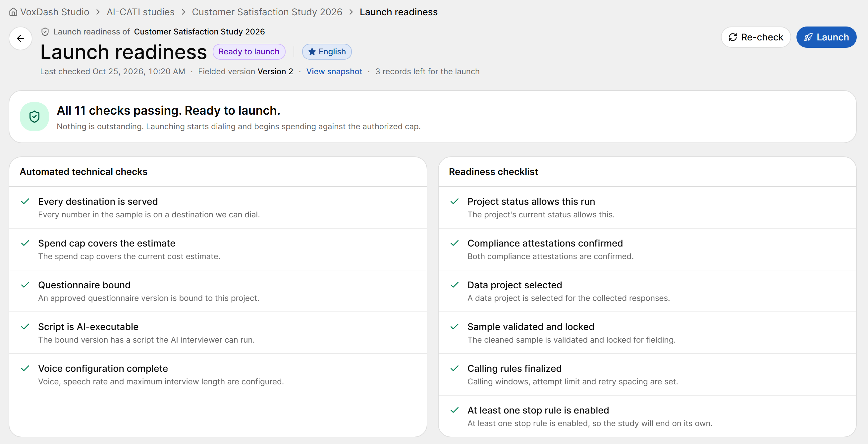
Task: Click the checkmark for 'Voice configuration complete'
Action: coord(25,368)
